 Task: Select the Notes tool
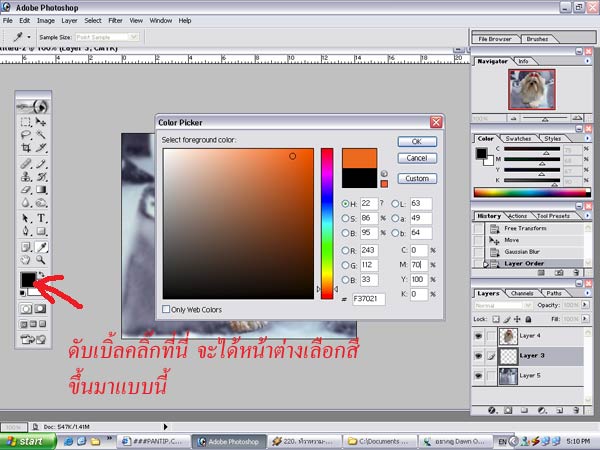pos(26,247)
